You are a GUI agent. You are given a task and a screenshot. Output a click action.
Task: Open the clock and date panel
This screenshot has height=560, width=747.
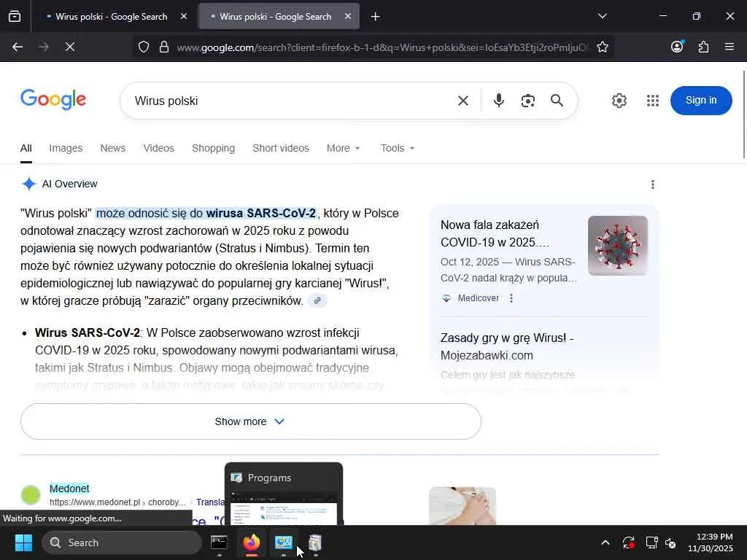coord(710,542)
